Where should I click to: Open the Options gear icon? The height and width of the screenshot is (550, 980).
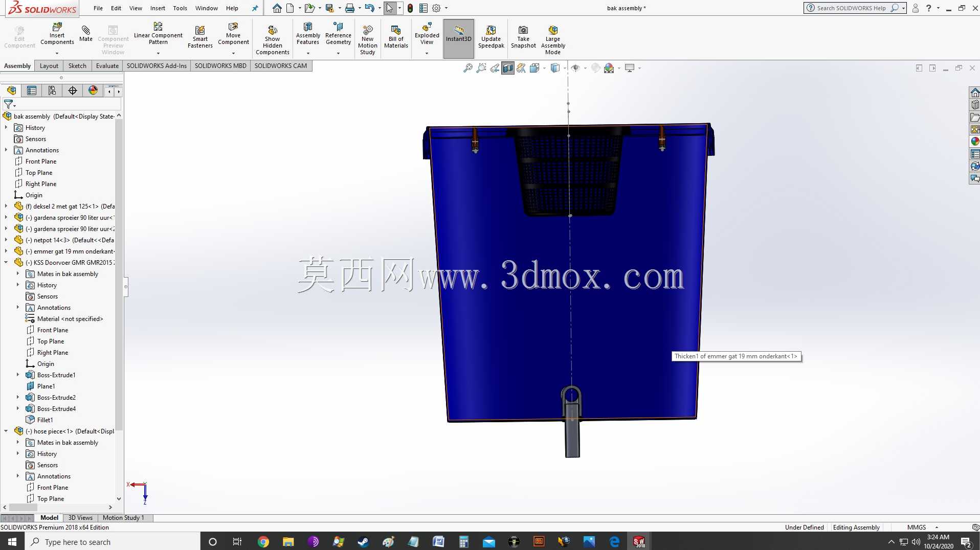(436, 8)
